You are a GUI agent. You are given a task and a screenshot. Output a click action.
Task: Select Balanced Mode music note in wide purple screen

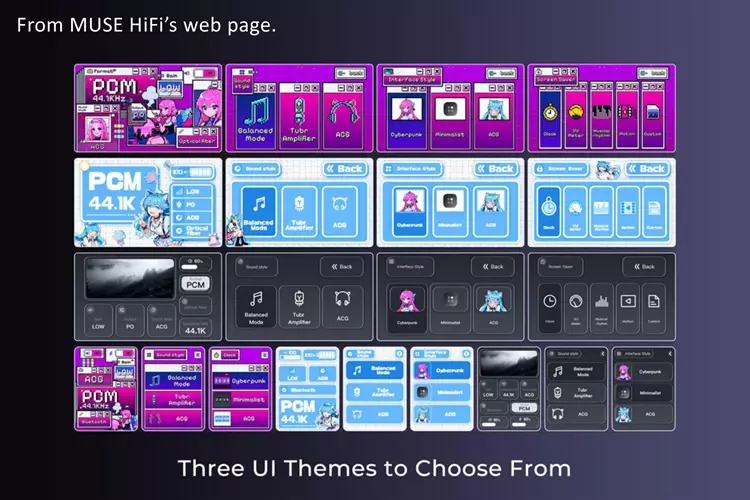pyautogui.click(x=255, y=111)
